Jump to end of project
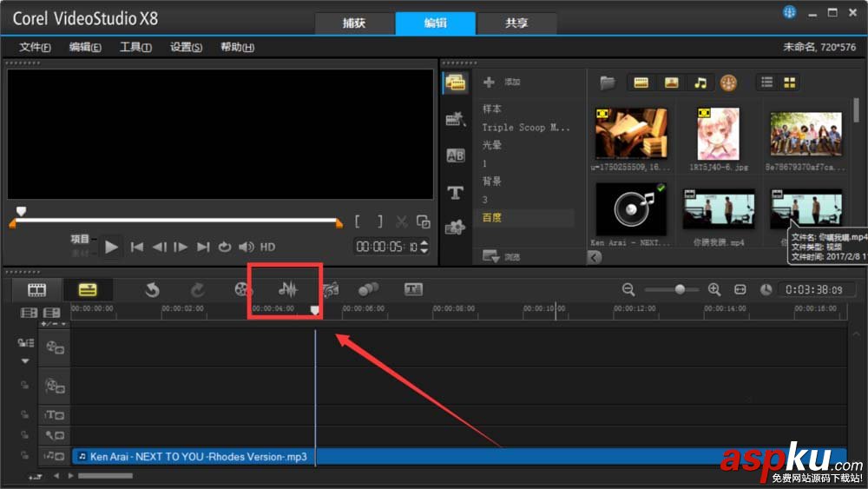This screenshot has height=489, width=868. 203,247
